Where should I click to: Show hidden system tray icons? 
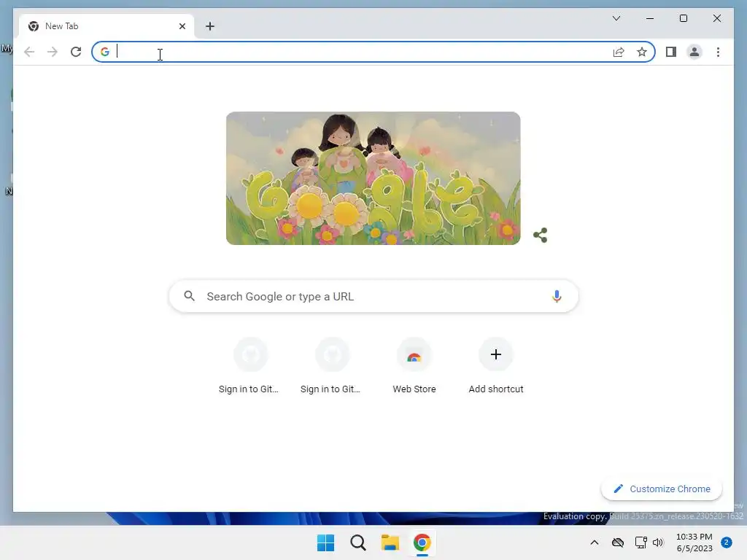click(594, 542)
